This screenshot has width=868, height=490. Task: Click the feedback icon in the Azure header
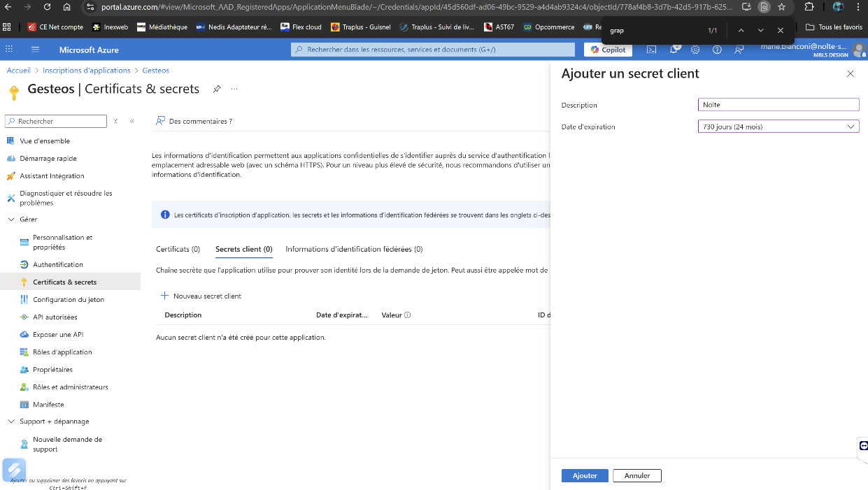(739, 50)
